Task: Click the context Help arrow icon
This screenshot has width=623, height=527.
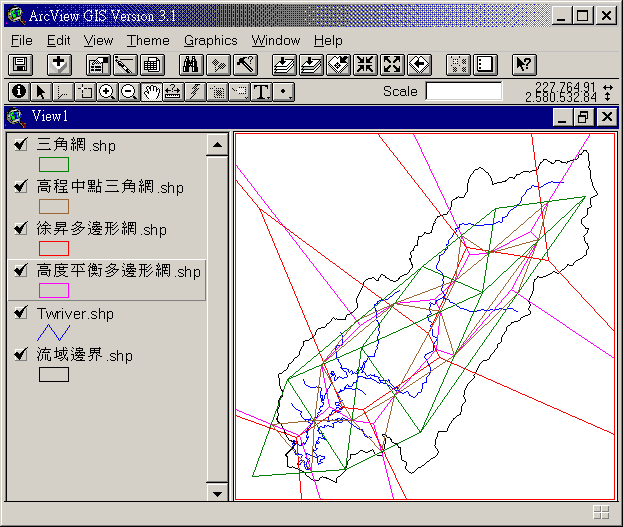Action: 524,65
